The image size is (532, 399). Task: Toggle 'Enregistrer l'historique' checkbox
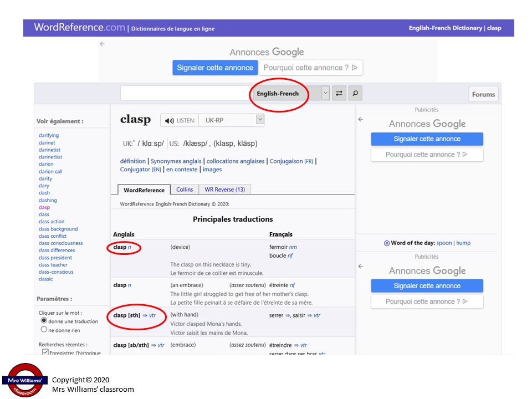click(x=45, y=352)
